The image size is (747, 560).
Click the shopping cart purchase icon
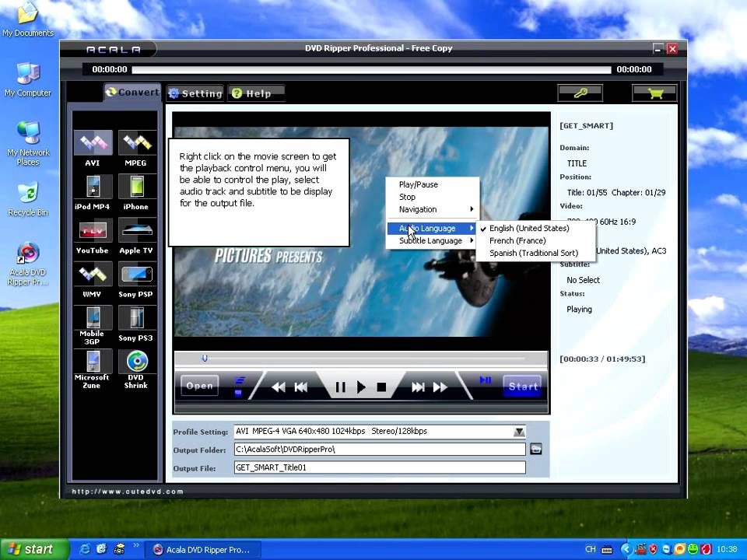pos(654,93)
